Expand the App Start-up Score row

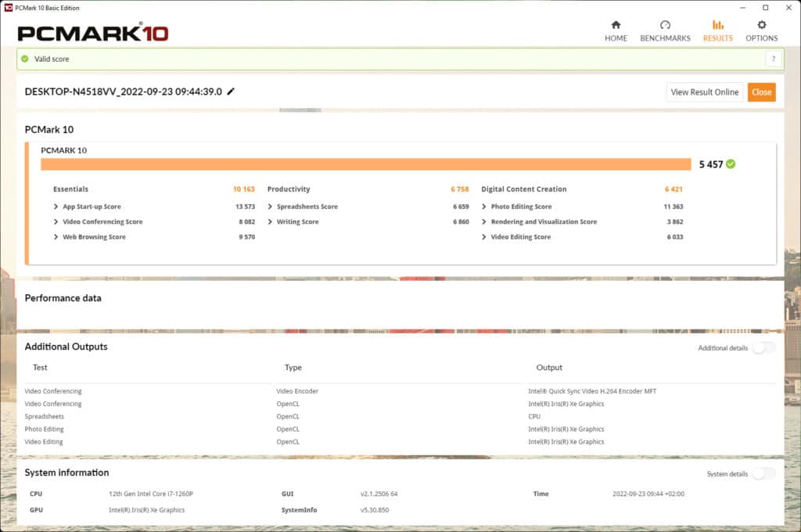pos(56,207)
